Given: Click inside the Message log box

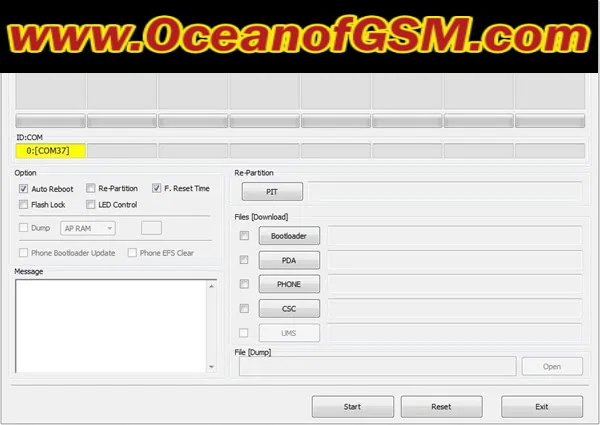Looking at the screenshot, I should tap(110, 326).
